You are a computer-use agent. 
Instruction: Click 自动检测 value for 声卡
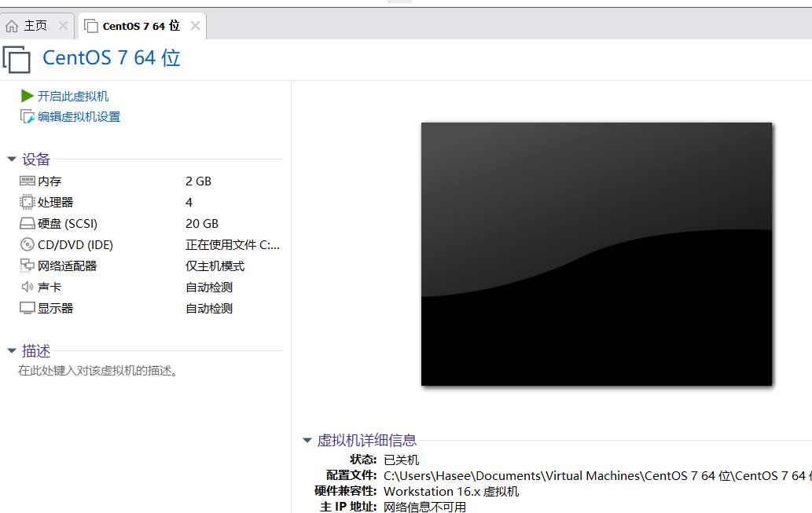tap(209, 288)
